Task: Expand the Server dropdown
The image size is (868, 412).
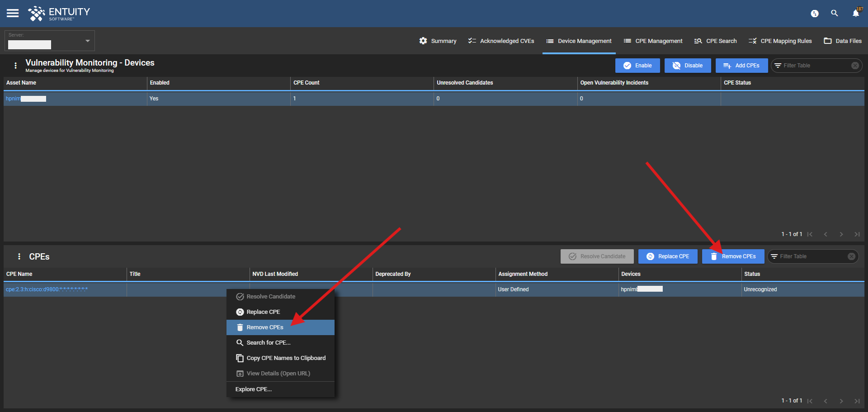Action: tap(50, 41)
